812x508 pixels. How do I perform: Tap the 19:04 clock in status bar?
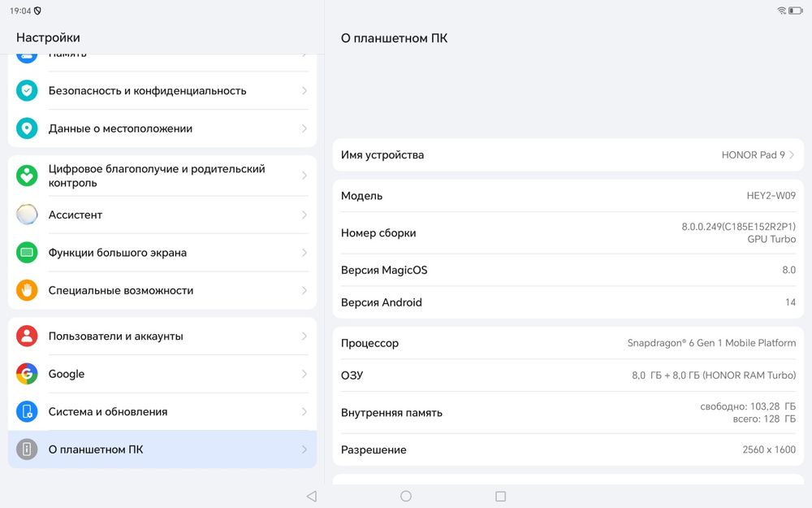pos(20,11)
